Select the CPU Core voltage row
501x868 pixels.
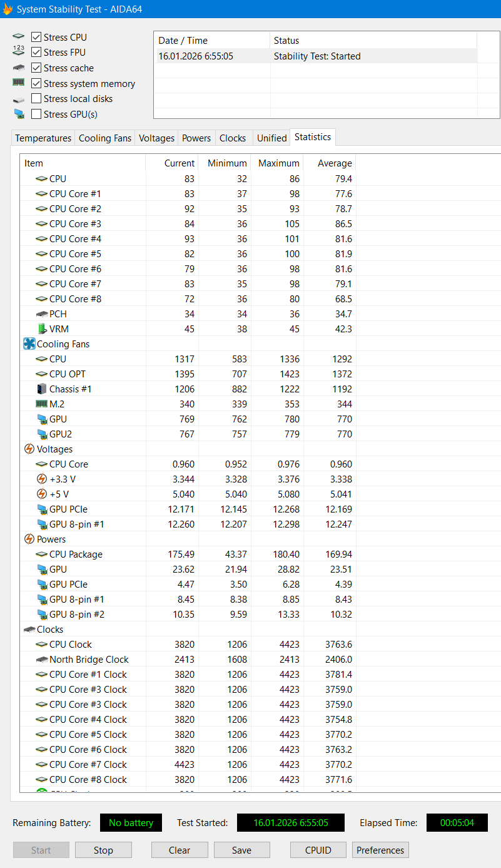tap(188, 464)
